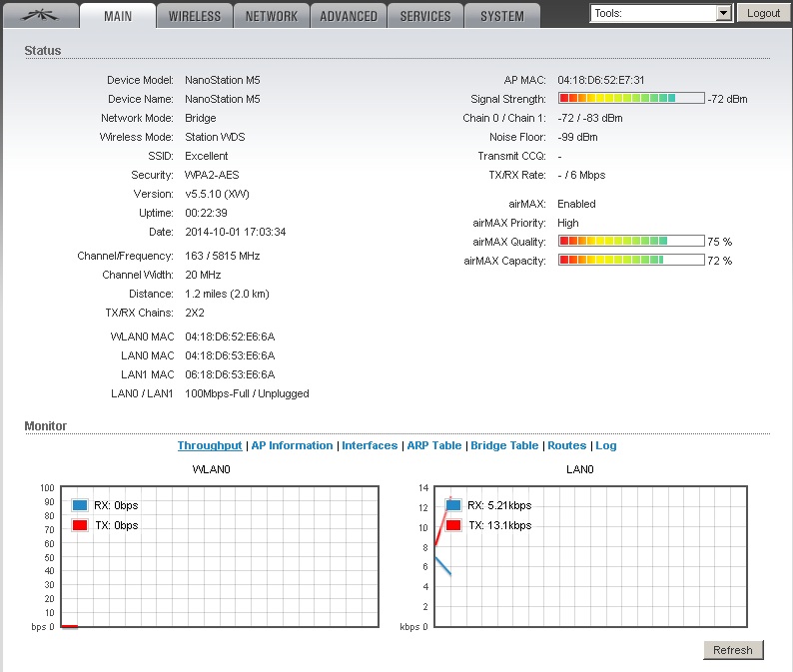
Task: Click the TX/RX Chains value 2X2
Action: pyautogui.click(x=194, y=313)
